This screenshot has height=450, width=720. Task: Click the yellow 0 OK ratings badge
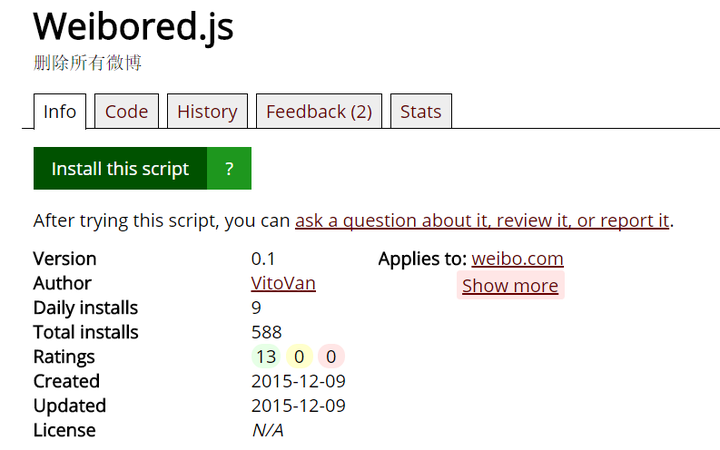click(299, 357)
